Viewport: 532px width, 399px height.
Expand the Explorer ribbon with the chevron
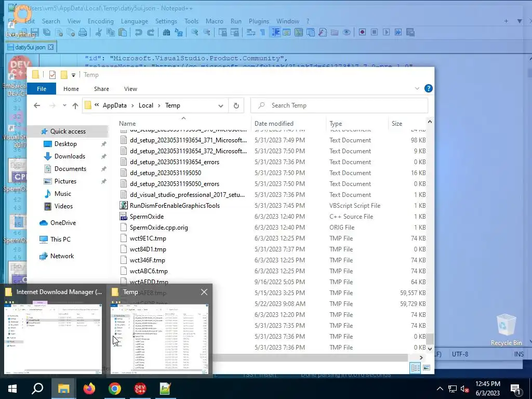(x=417, y=88)
